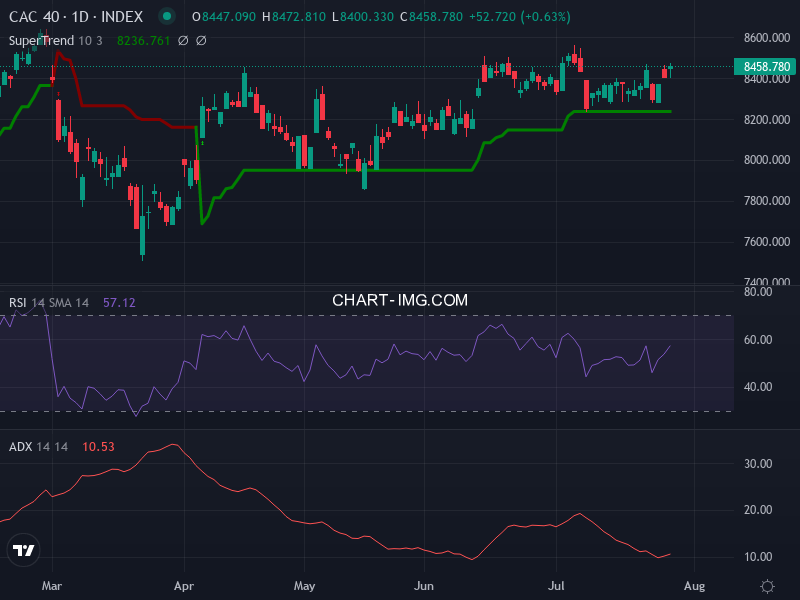
Task: Click the CAC 40 symbol title
Action: [x=76, y=17]
